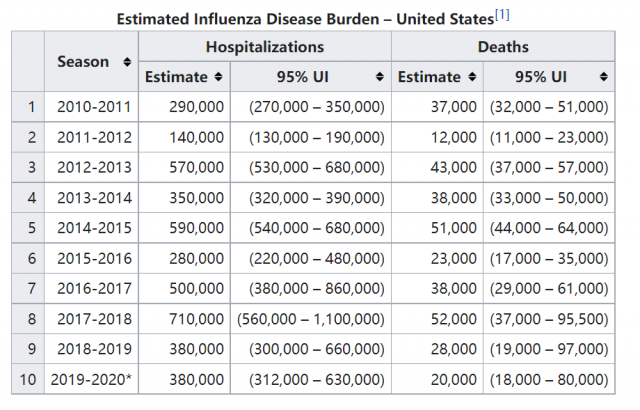640x410 pixels.
Task: Click the (19,000 – 97,000) interval cell
Action: click(x=549, y=349)
